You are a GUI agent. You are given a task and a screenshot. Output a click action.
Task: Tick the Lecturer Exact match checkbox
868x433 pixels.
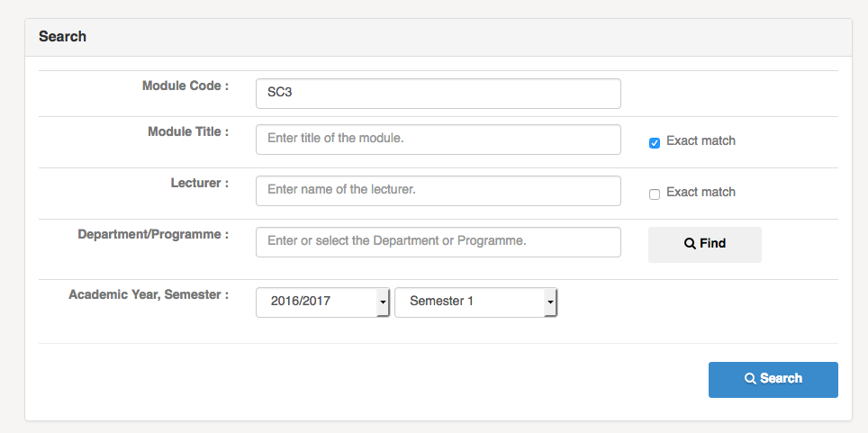pyautogui.click(x=655, y=194)
